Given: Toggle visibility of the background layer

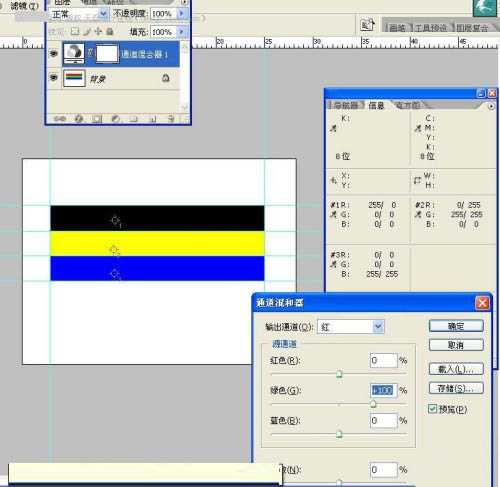Looking at the screenshot, I should point(53,78).
